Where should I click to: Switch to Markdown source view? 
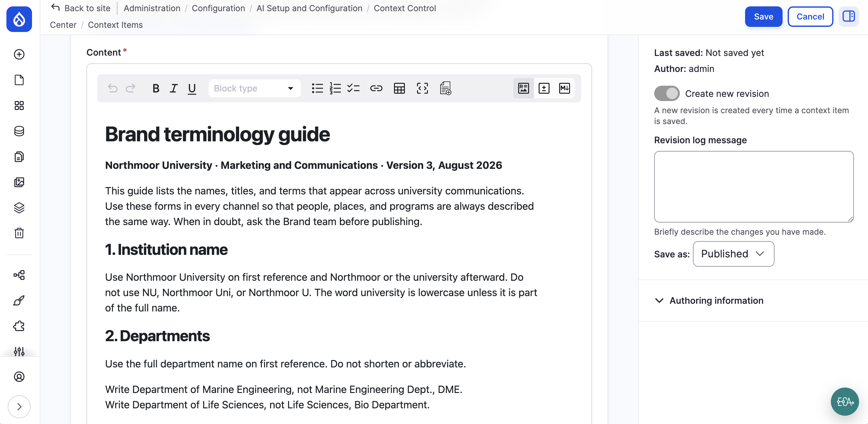[x=564, y=88]
